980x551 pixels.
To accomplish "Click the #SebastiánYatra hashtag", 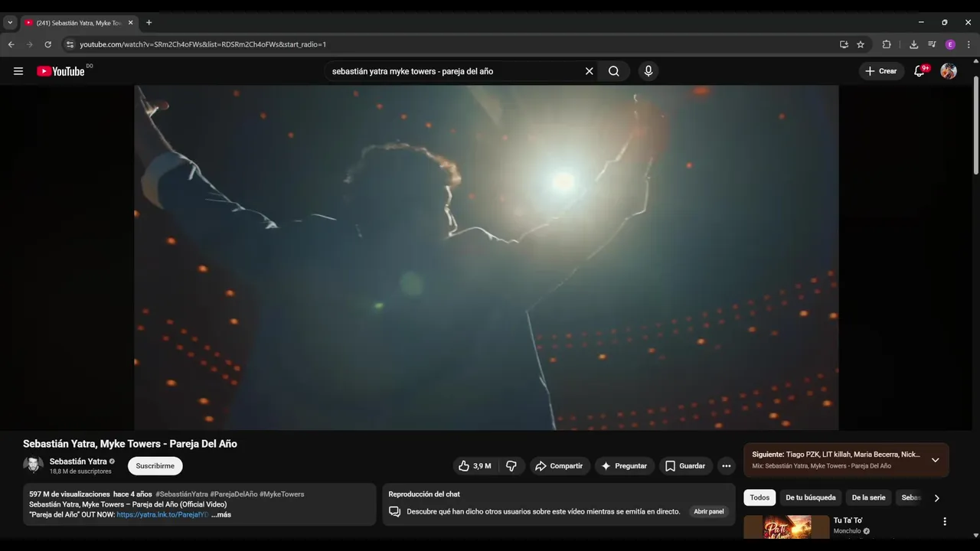I will click(x=181, y=494).
